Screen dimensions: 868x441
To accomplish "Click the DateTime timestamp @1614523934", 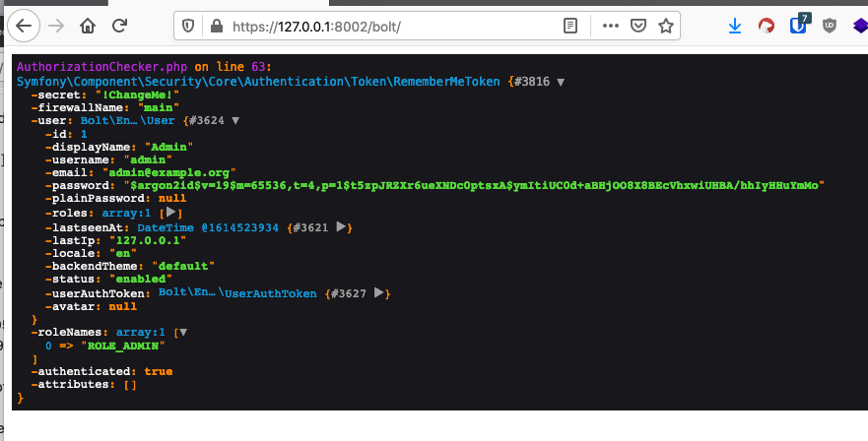I will click(239, 227).
